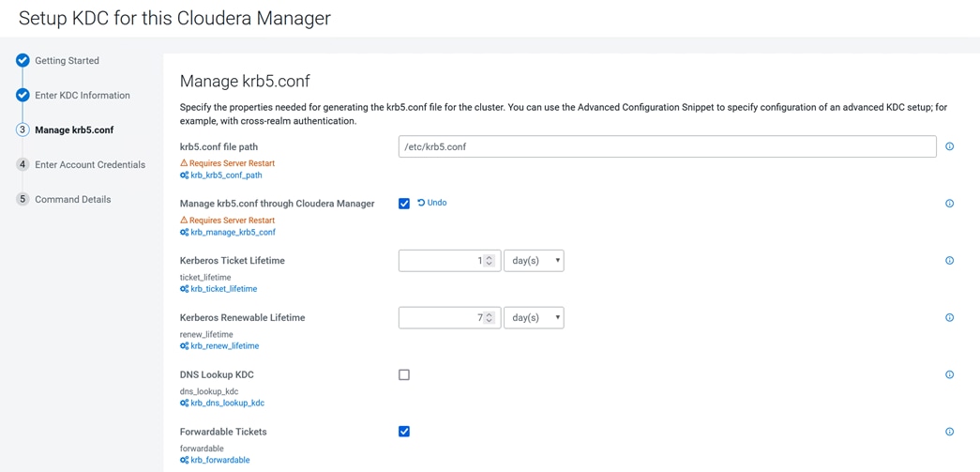
Task: Click Ticket Lifetime number stepper arrows
Action: (x=490, y=261)
